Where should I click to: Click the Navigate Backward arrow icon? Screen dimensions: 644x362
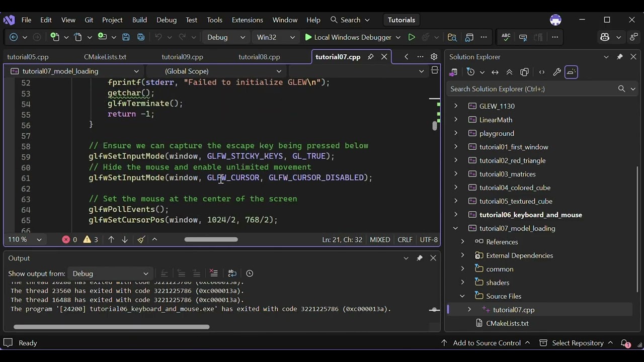click(14, 37)
